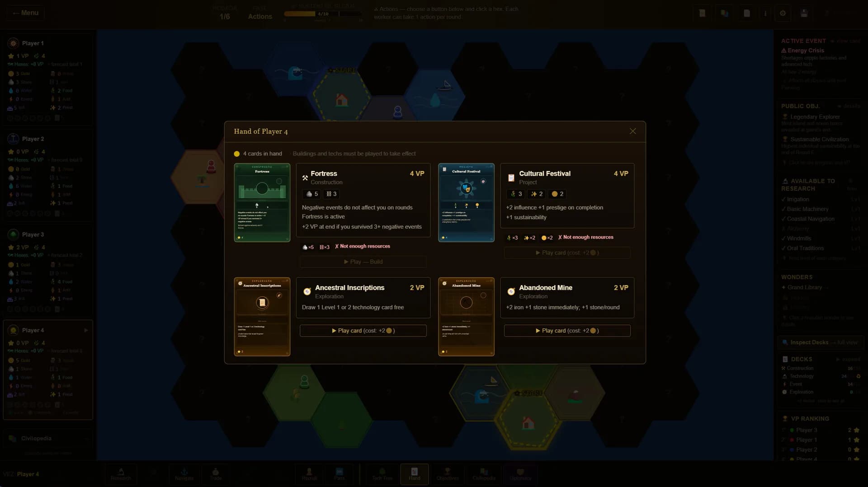
Task: Select the Navigate action in bottom bar
Action: (184, 474)
